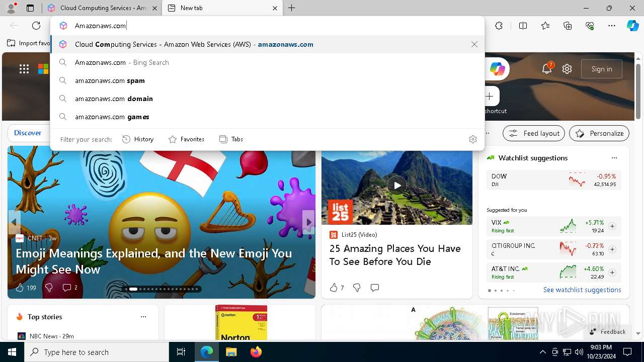
Task: Click the taskbar search box
Action: tap(97, 352)
